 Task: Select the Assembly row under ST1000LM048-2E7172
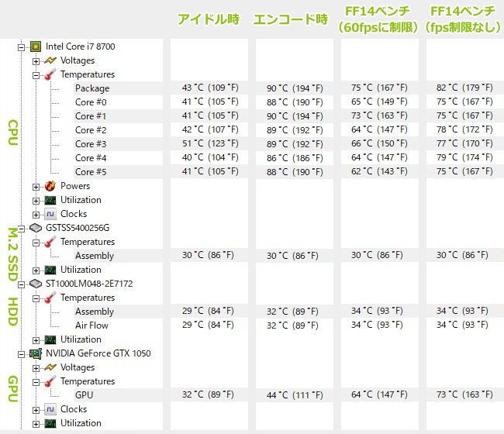click(118, 312)
